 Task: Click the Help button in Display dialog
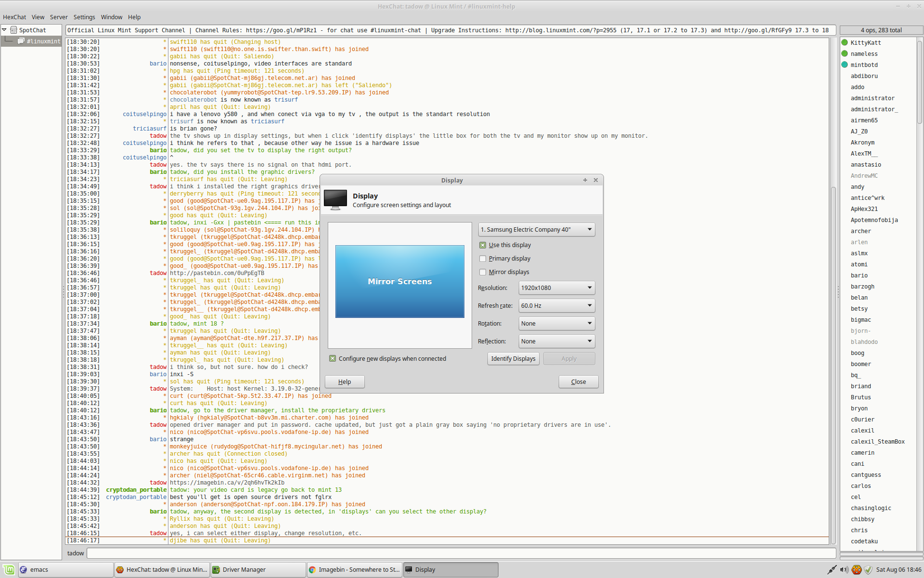click(345, 382)
